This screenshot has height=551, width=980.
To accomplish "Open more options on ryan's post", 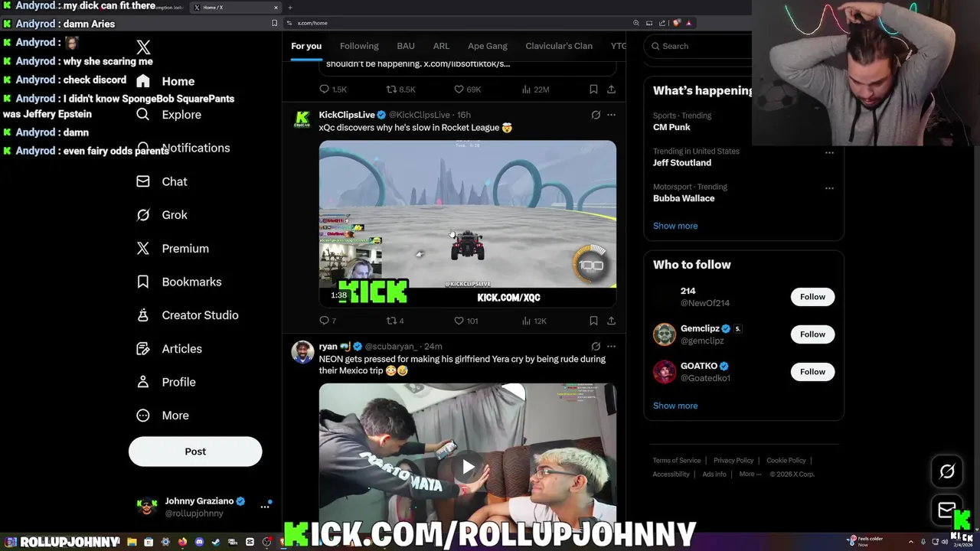I will (x=611, y=346).
